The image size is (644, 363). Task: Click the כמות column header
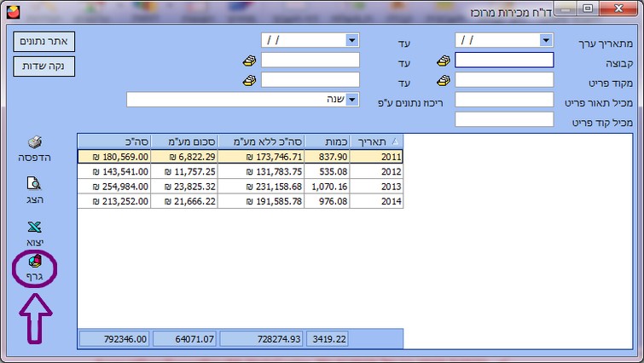[x=326, y=141]
